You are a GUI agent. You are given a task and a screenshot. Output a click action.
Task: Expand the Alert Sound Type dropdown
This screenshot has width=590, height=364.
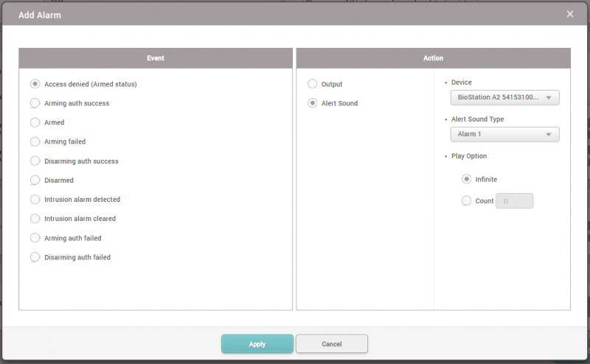tap(504, 134)
